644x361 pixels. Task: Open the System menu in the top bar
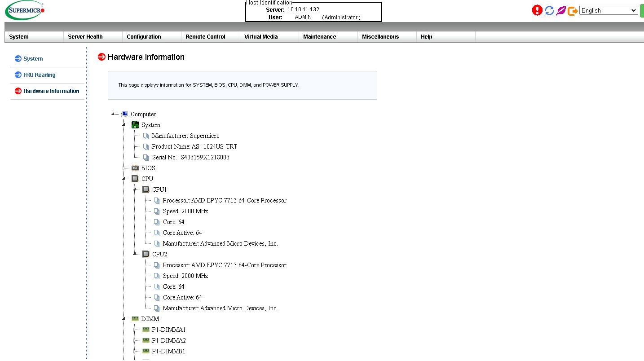(x=34, y=37)
